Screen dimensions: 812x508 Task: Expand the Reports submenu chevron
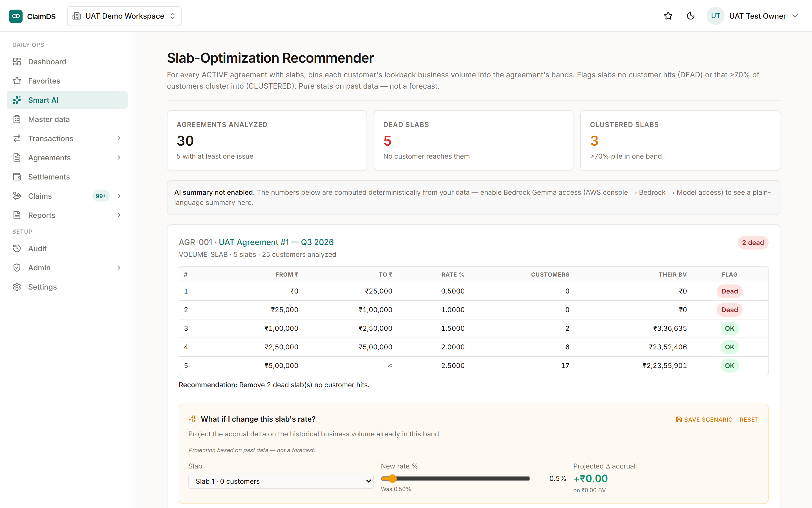(x=119, y=215)
